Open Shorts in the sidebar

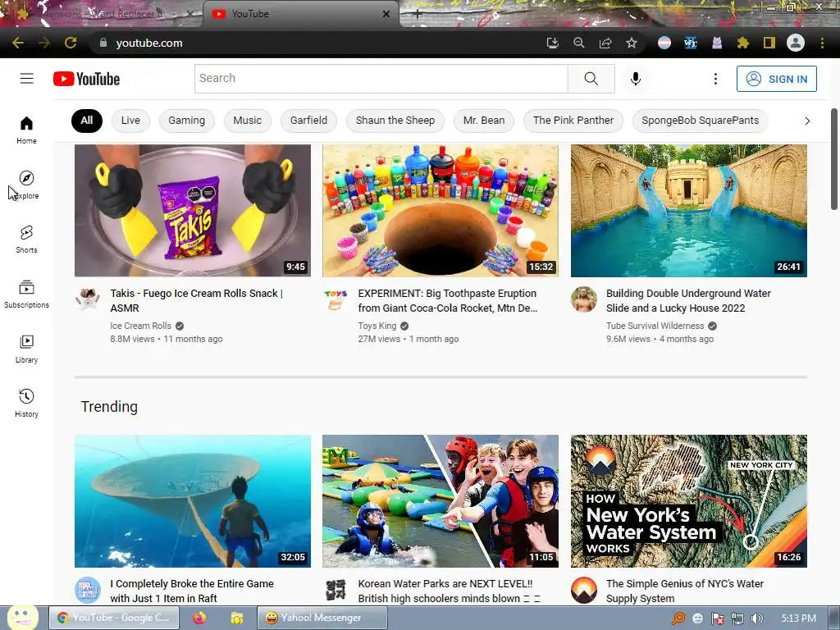coord(26,239)
